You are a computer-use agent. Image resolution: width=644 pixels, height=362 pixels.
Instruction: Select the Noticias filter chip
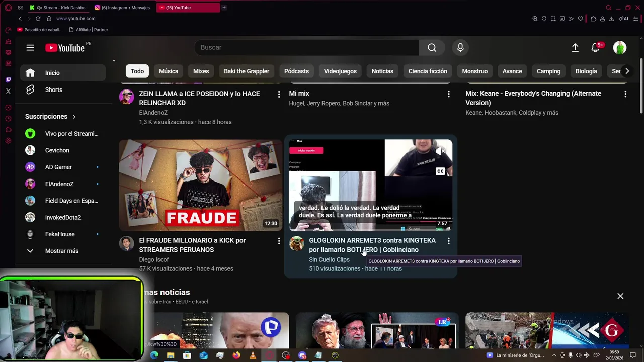tap(382, 71)
